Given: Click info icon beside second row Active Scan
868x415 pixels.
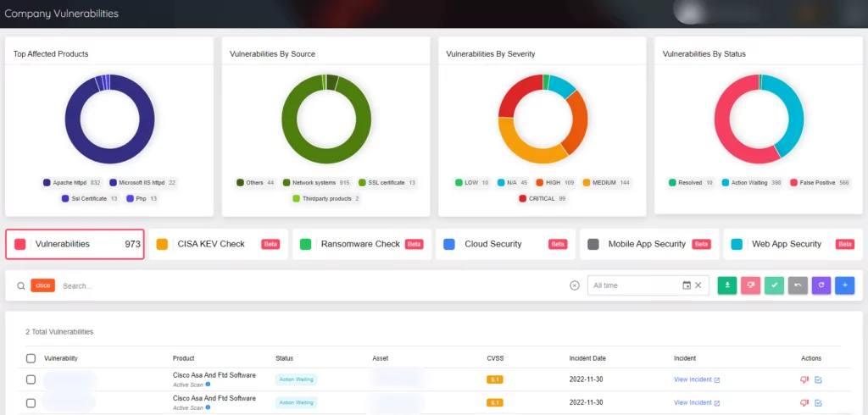Looking at the screenshot, I should tap(209, 407).
